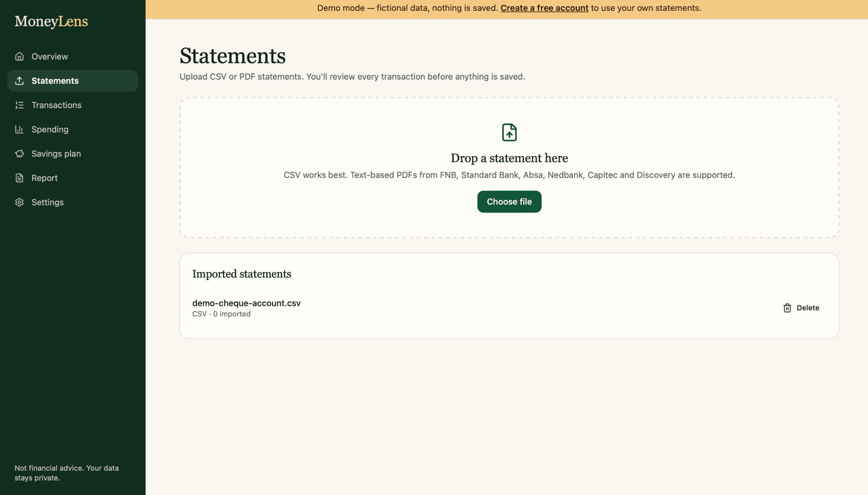Viewport: 868px width, 495px height.
Task: Click the supported banks description text
Action: click(509, 175)
